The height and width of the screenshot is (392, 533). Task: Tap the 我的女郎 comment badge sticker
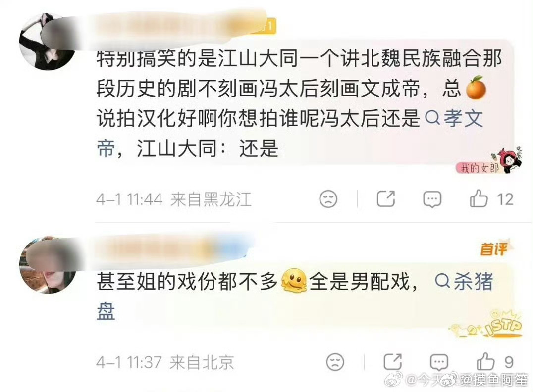click(486, 161)
